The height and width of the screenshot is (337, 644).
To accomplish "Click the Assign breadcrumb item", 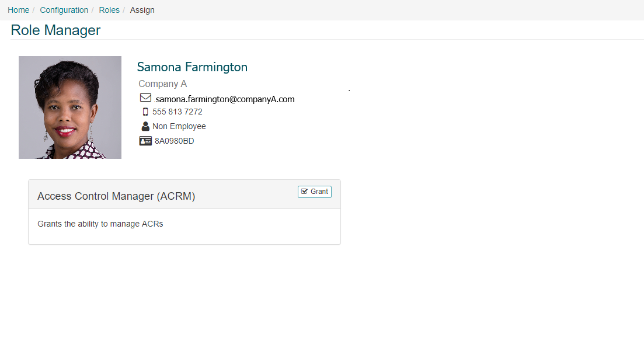I will click(142, 10).
